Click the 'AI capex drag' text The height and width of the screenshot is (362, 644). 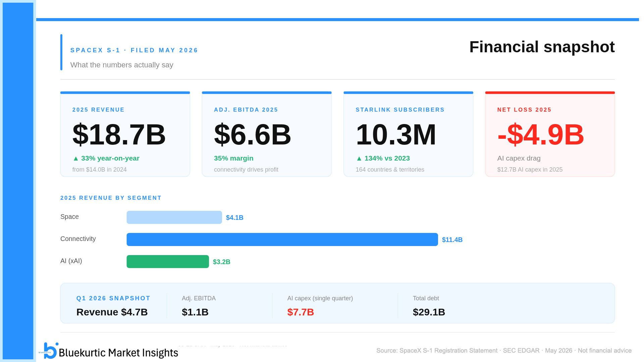point(519,158)
